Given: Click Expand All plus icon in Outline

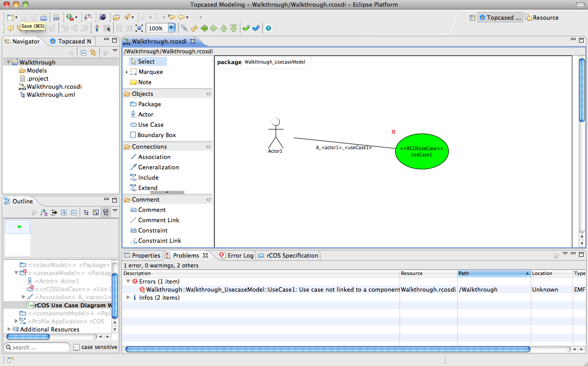Looking at the screenshot, I should coord(64,213).
